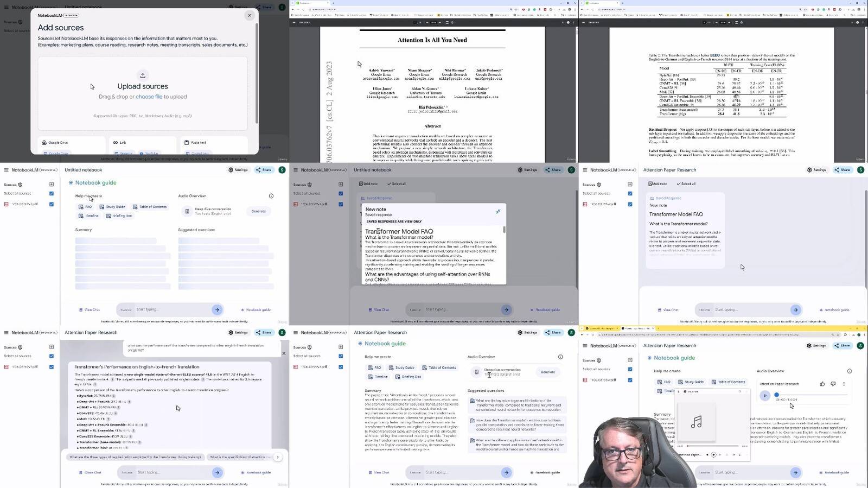This screenshot has height=488, width=868.
Task: Click add-source plus icon in the chat panel
Action: pos(52,347)
